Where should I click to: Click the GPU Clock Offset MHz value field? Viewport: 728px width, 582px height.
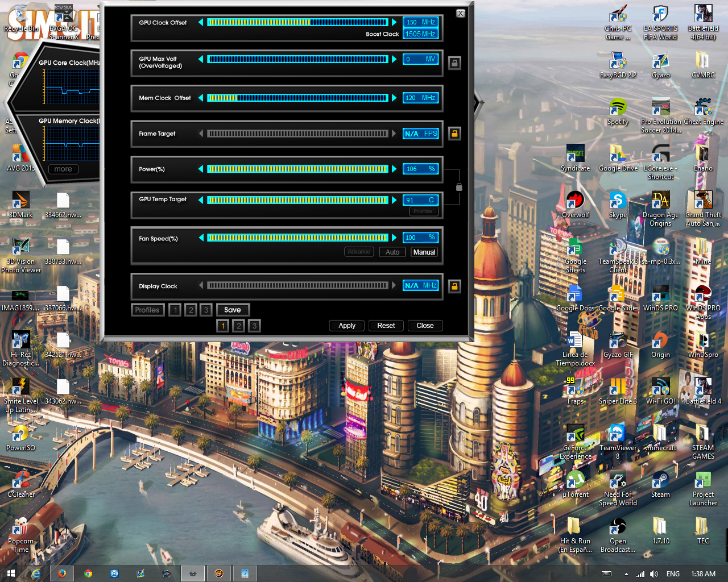pos(420,22)
